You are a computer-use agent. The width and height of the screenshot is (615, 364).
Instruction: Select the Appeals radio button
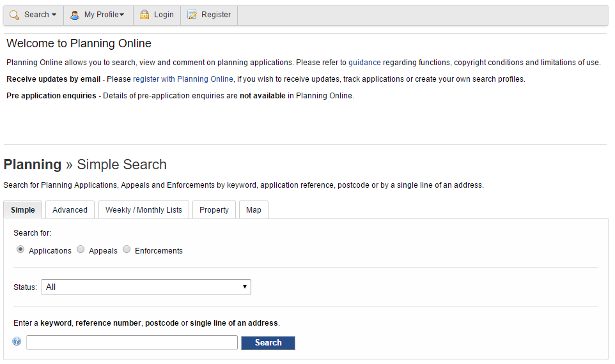click(81, 249)
